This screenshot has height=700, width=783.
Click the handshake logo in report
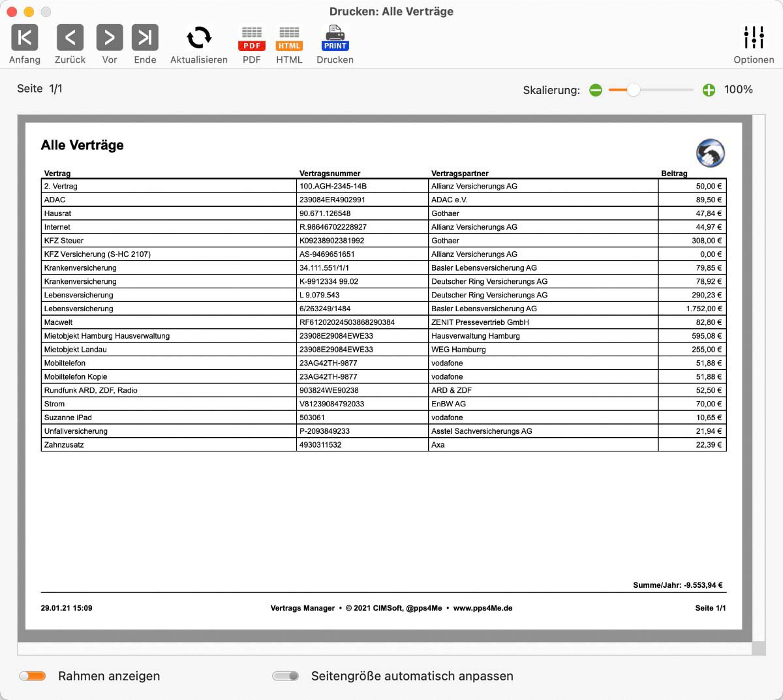(x=711, y=153)
